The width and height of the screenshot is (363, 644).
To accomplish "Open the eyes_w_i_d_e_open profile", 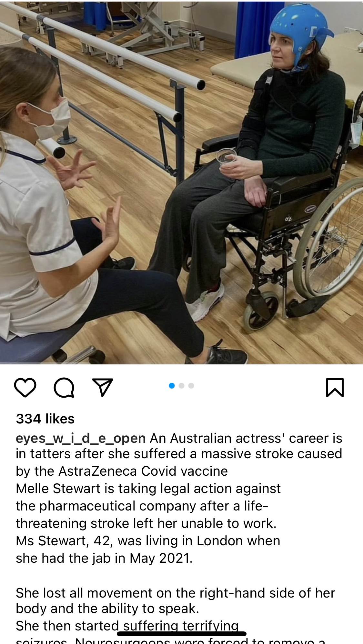I will point(81,438).
